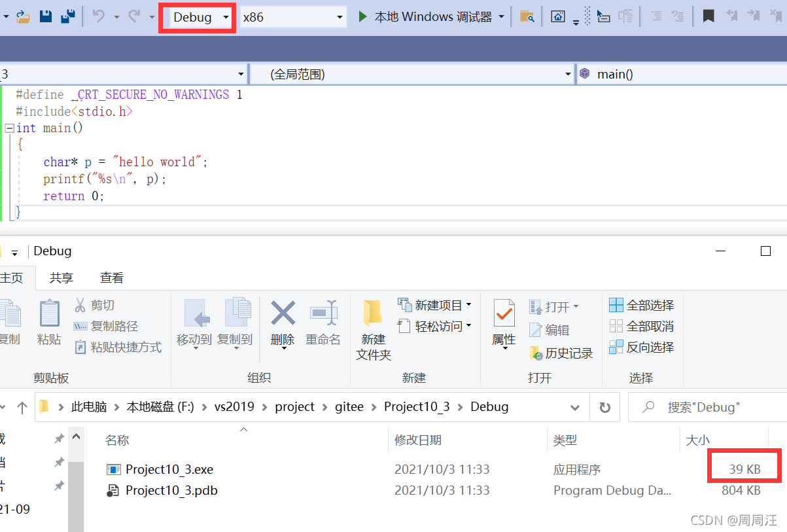The image size is (787, 532).
Task: Click the bookmark icon in Visual Studio toolbar
Action: point(708,17)
